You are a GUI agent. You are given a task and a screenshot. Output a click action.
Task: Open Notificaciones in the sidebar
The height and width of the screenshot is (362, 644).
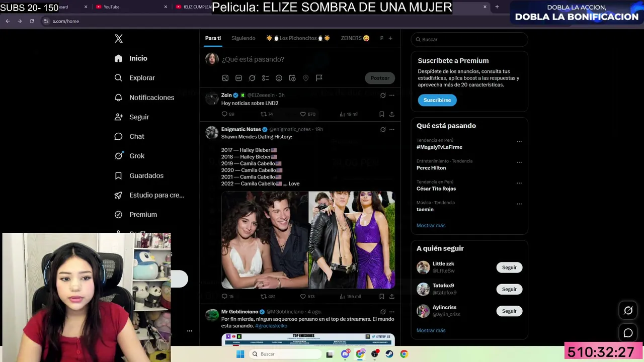[x=144, y=98]
